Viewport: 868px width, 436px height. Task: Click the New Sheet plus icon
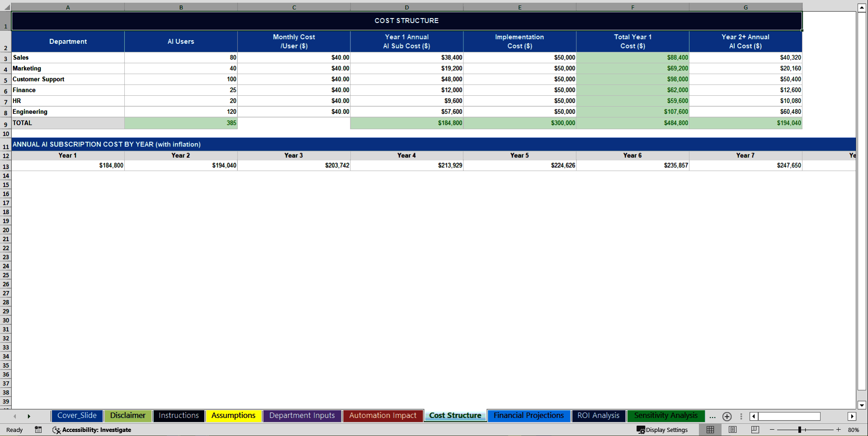[x=727, y=416]
